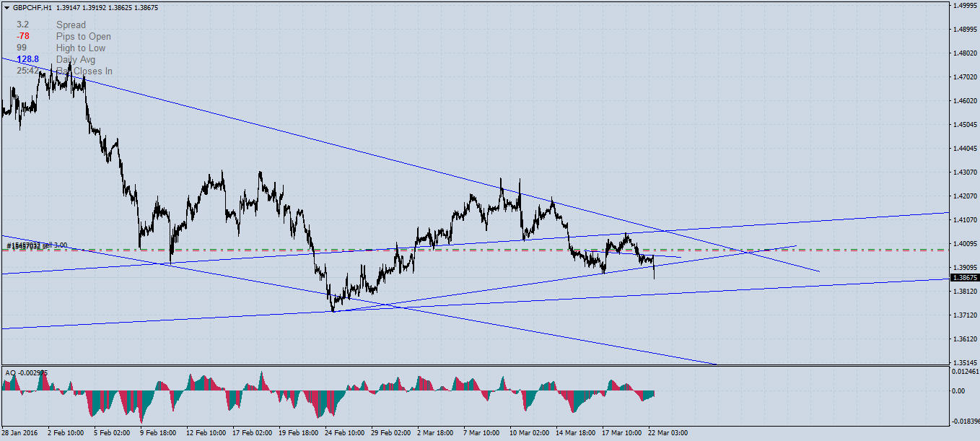The image size is (980, 441).
Task: Click price scale value 1.48995
Action: coord(965,30)
